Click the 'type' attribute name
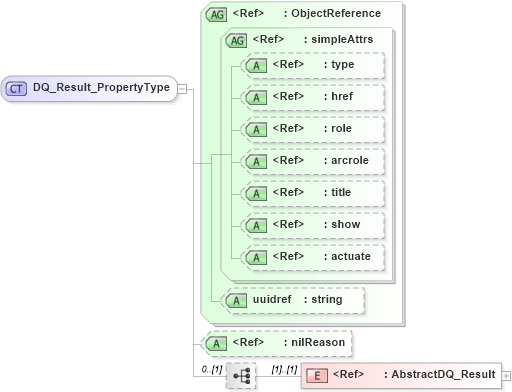 click(343, 65)
